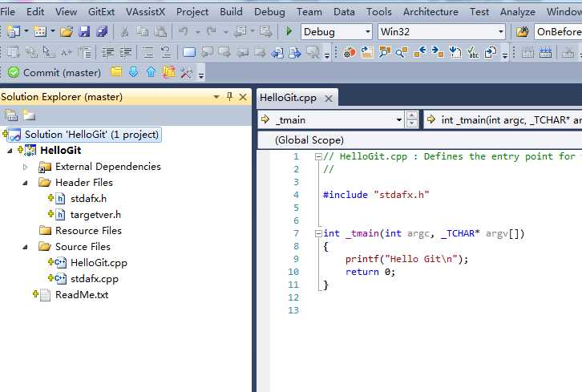Click the Solution Explorer Properties icon

point(11,115)
